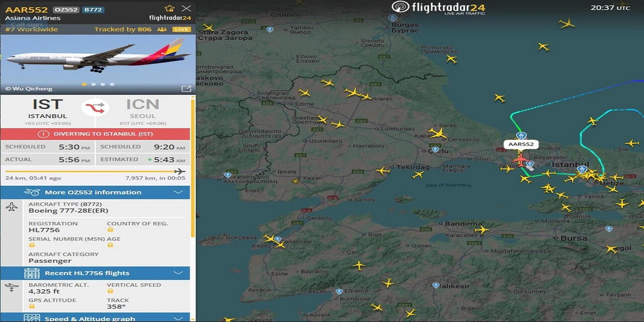The image size is (644, 322).
Task: Click the 7,957 km, in 00:05 text
Action: 155,178
